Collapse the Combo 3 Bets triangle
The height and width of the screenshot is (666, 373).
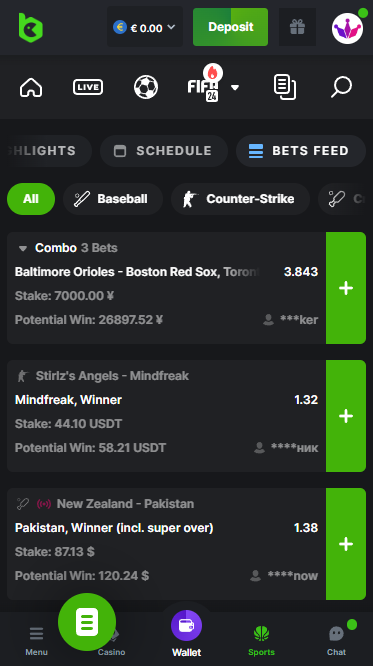coord(23,248)
